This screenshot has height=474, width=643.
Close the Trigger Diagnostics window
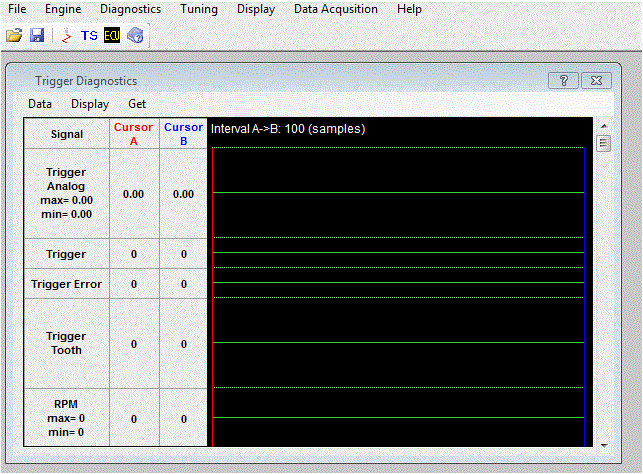[x=596, y=80]
